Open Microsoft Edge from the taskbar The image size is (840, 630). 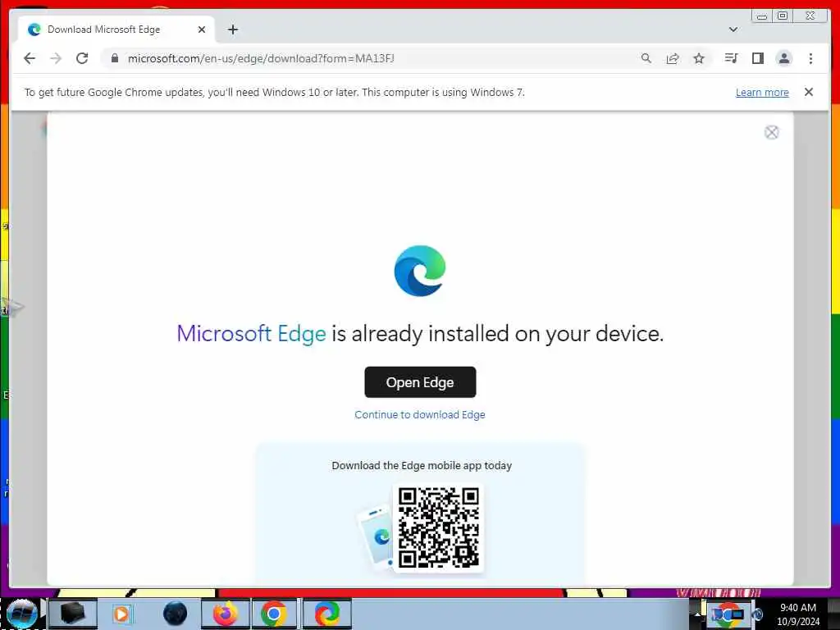(326, 614)
